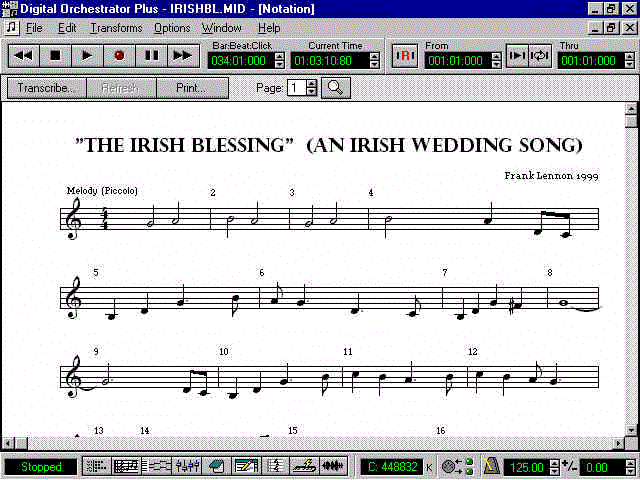
Task: Switch to the notation staff view icon
Action: coord(126,467)
